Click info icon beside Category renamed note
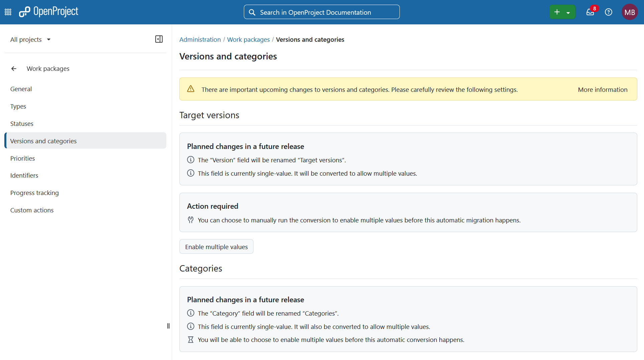 point(191,313)
